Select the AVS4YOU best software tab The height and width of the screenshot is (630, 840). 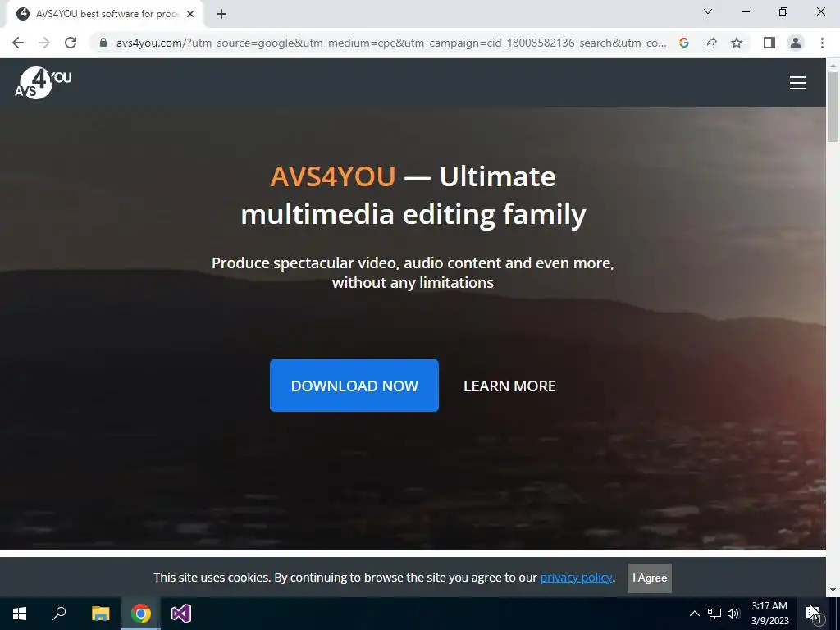(x=106, y=14)
